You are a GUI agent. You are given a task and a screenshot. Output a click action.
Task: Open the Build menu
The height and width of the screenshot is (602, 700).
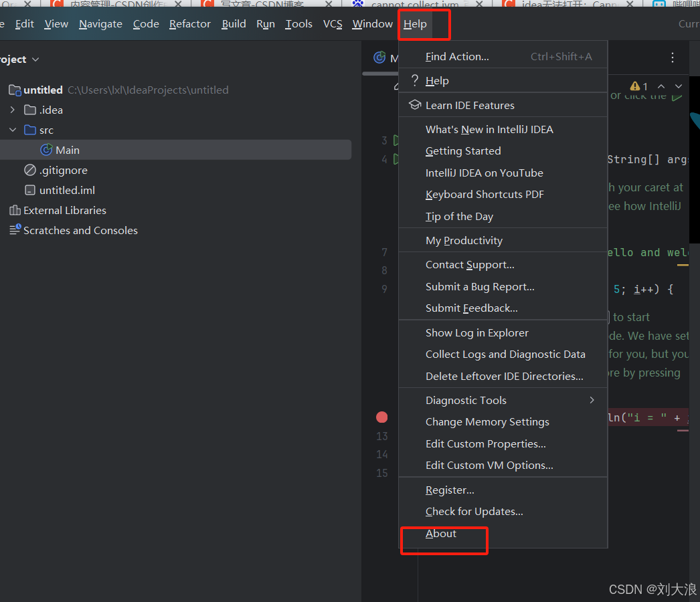coord(234,24)
